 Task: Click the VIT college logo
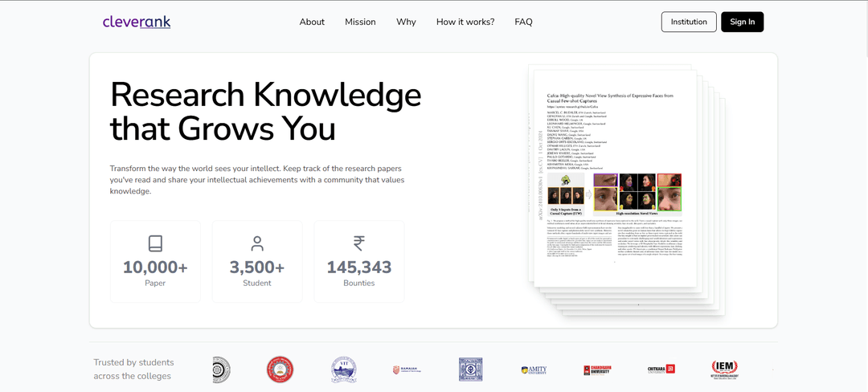(344, 370)
